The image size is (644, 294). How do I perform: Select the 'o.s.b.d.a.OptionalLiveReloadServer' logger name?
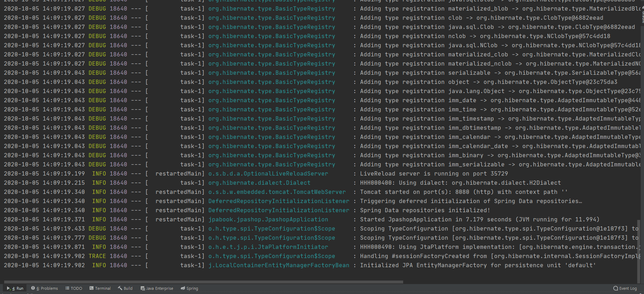pyautogui.click(x=268, y=173)
